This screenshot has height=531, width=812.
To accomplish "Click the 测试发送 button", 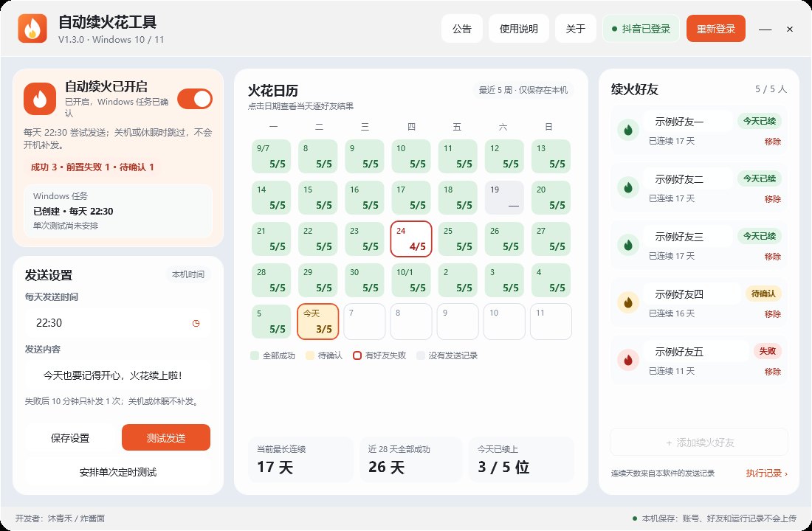I will click(165, 438).
